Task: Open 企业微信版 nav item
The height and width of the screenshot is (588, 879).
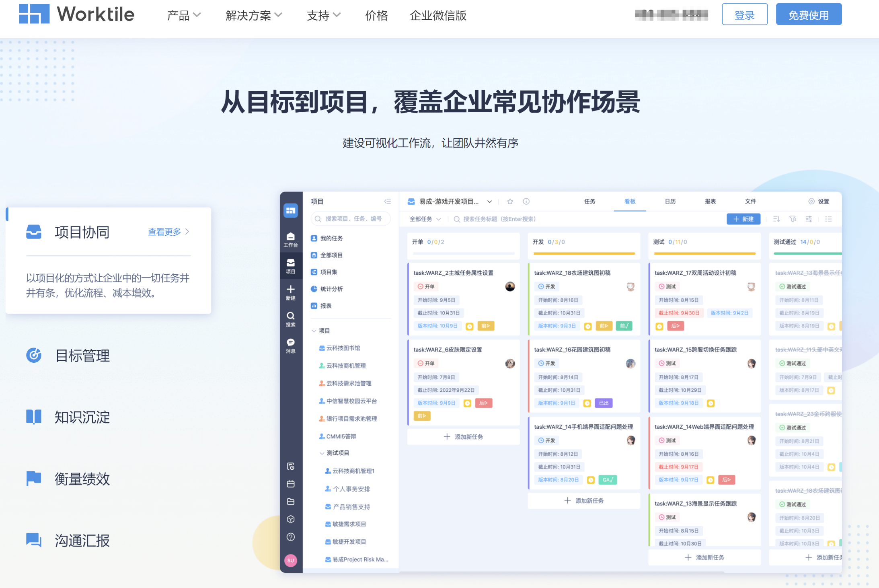Action: 438,15
